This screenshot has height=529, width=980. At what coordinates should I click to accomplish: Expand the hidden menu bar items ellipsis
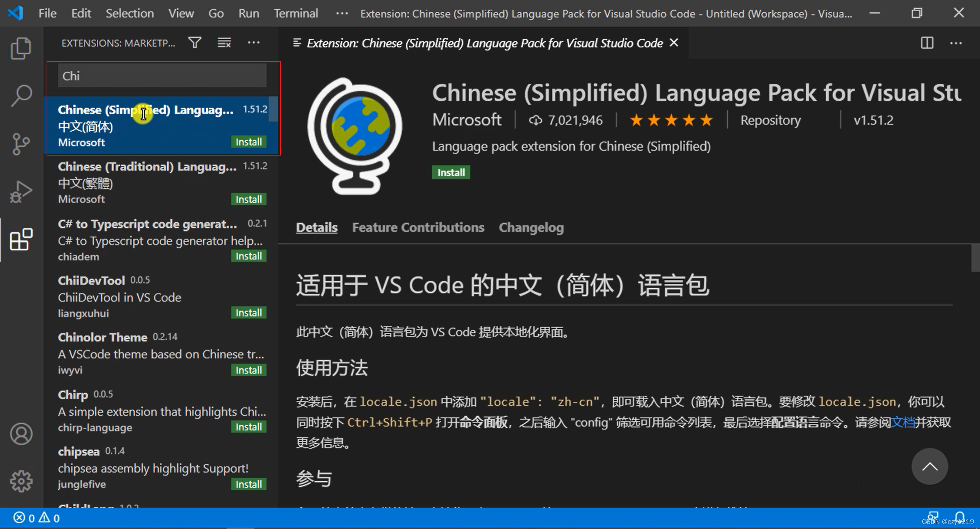342,14
